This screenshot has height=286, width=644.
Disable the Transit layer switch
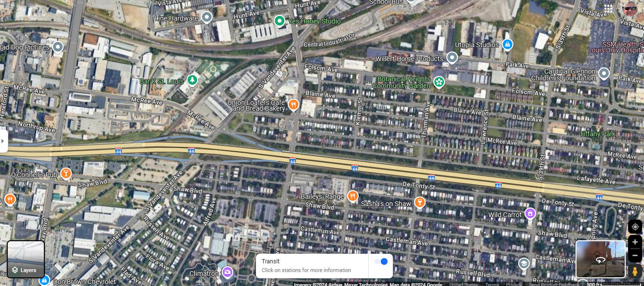[x=381, y=261]
